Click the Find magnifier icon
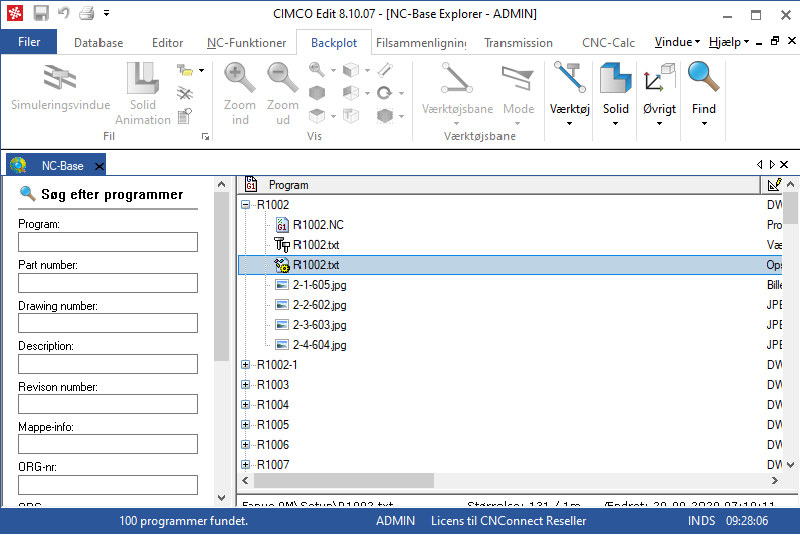This screenshot has height=536, width=800. tap(704, 78)
